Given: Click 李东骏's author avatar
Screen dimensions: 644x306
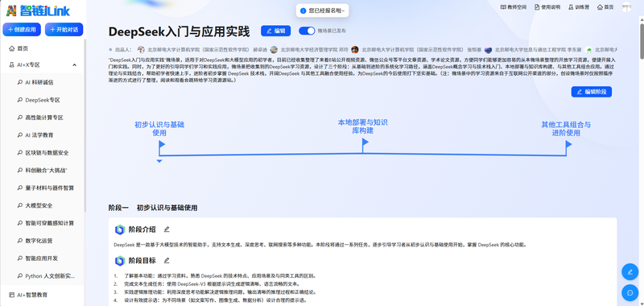Looking at the screenshot, I should (488, 50).
